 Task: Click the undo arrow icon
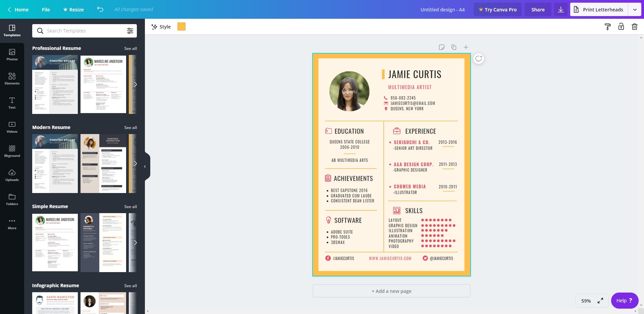click(x=100, y=9)
